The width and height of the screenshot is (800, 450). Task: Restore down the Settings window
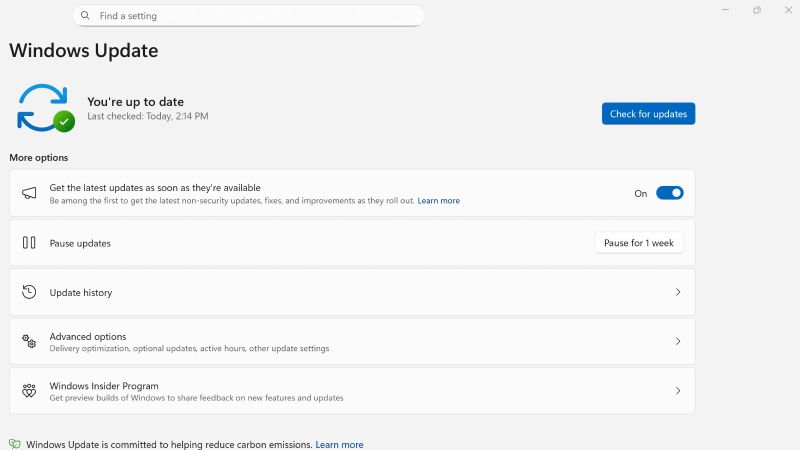pos(757,10)
